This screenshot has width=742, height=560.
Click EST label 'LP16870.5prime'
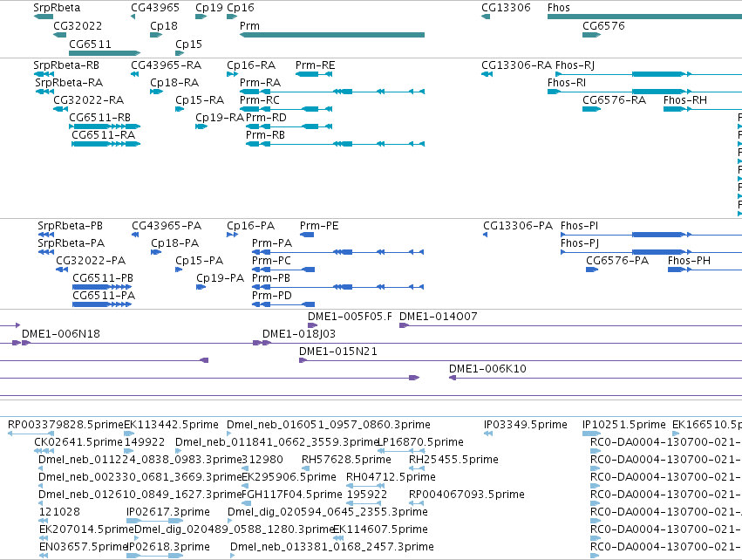(x=420, y=442)
